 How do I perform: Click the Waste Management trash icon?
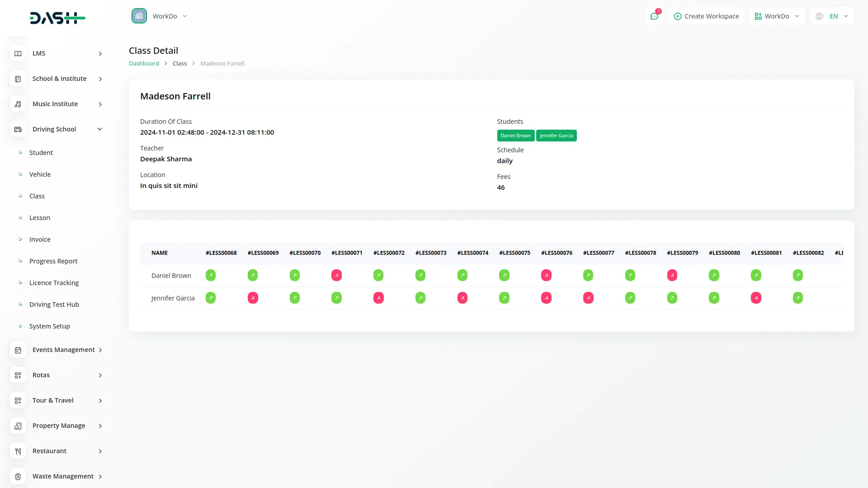point(18,476)
